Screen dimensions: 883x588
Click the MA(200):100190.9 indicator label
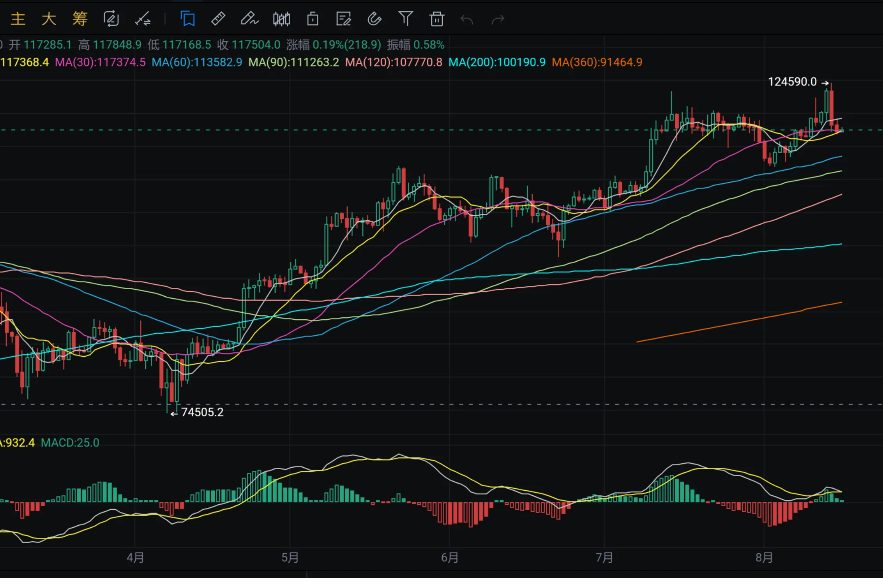pyautogui.click(x=497, y=62)
